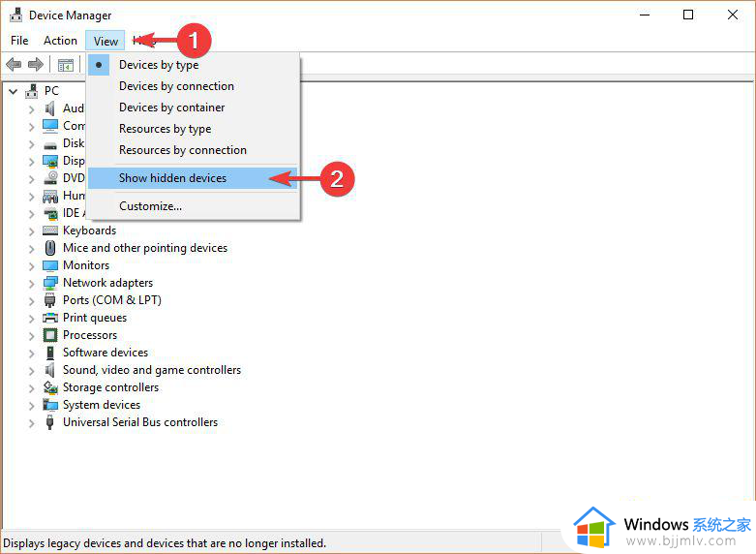The width and height of the screenshot is (756, 554).
Task: Select the Processors tree label
Action: click(90, 335)
